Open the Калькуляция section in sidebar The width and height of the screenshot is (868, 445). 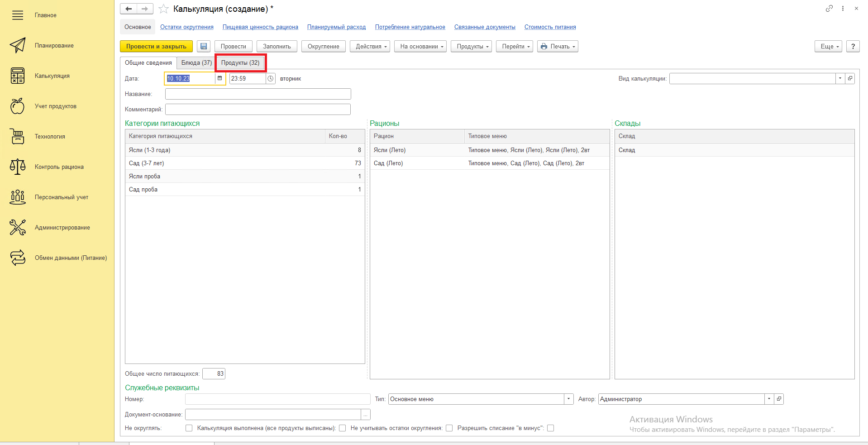pos(52,76)
